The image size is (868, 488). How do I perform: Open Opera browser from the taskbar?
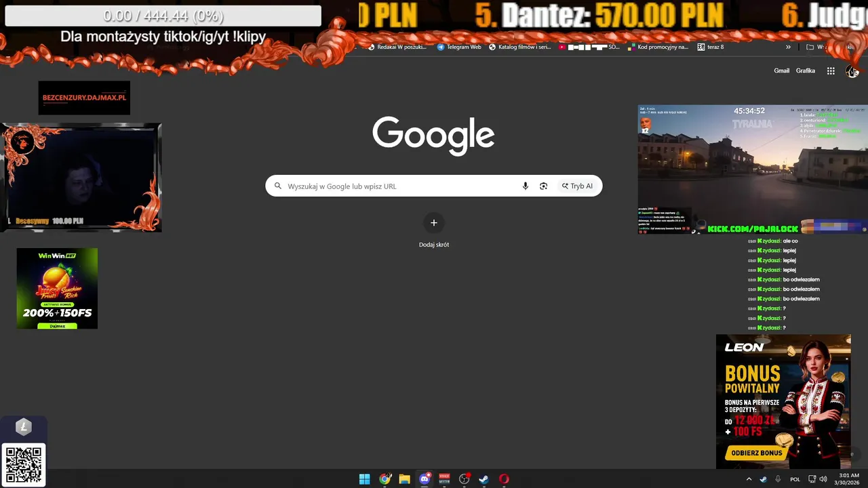[x=504, y=479]
